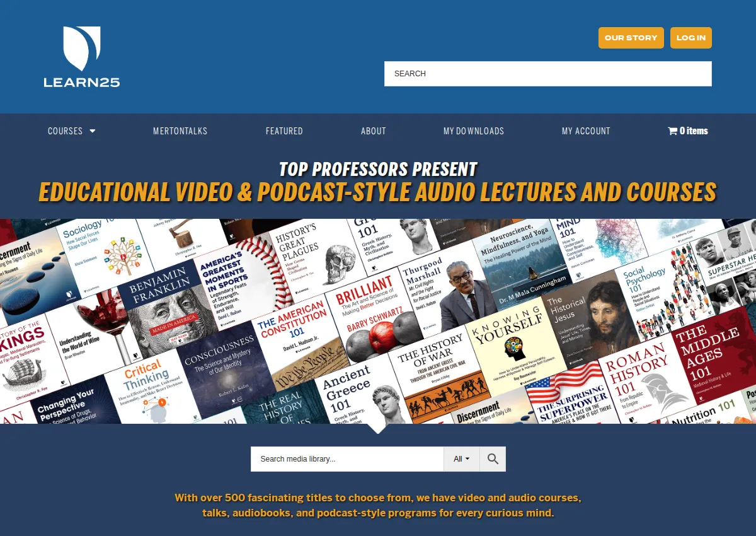Click the 'With over 500 fascinating titles' text

pos(378,505)
